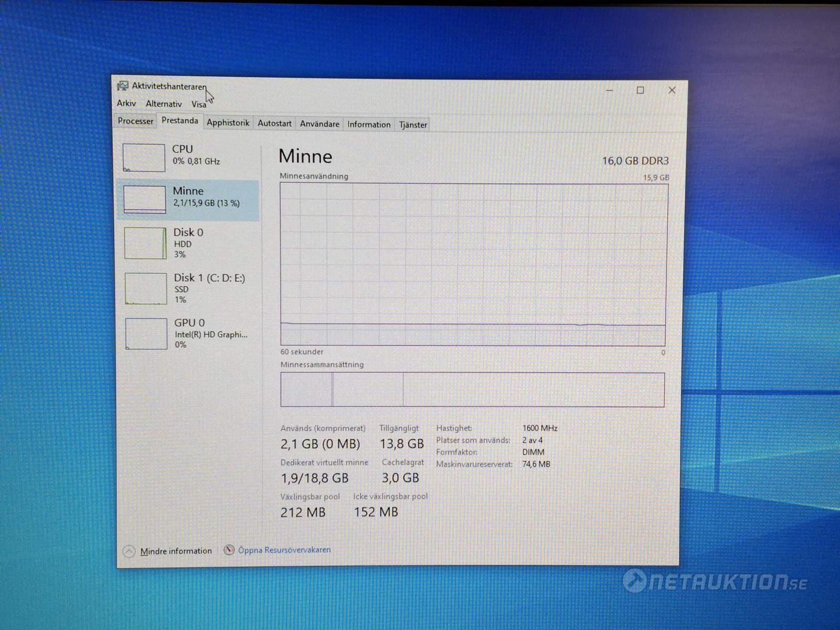
Task: Select Disk 1 SSD sidebar graph
Action: coord(146,288)
